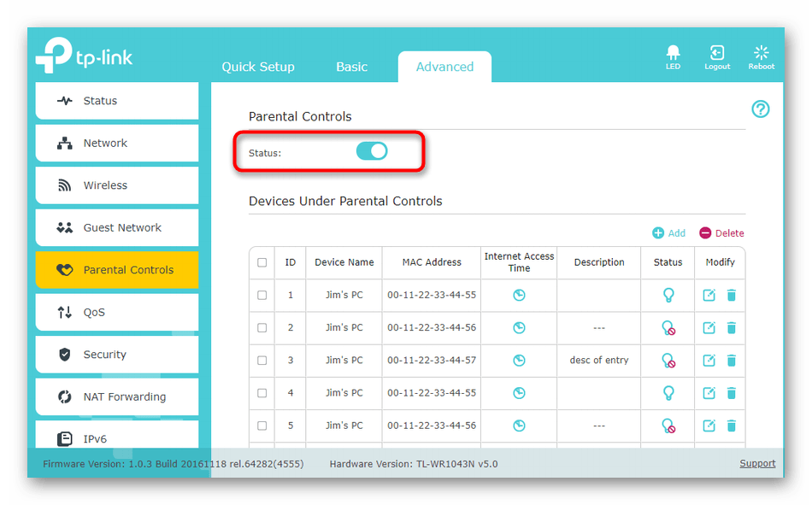Click the trash icon for row 5
This screenshot has width=812, height=505.
pos(732,426)
